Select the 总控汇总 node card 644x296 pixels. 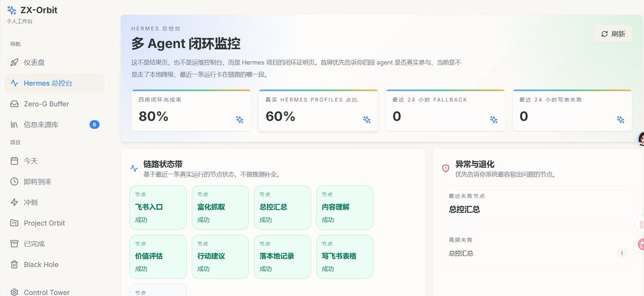283,208
